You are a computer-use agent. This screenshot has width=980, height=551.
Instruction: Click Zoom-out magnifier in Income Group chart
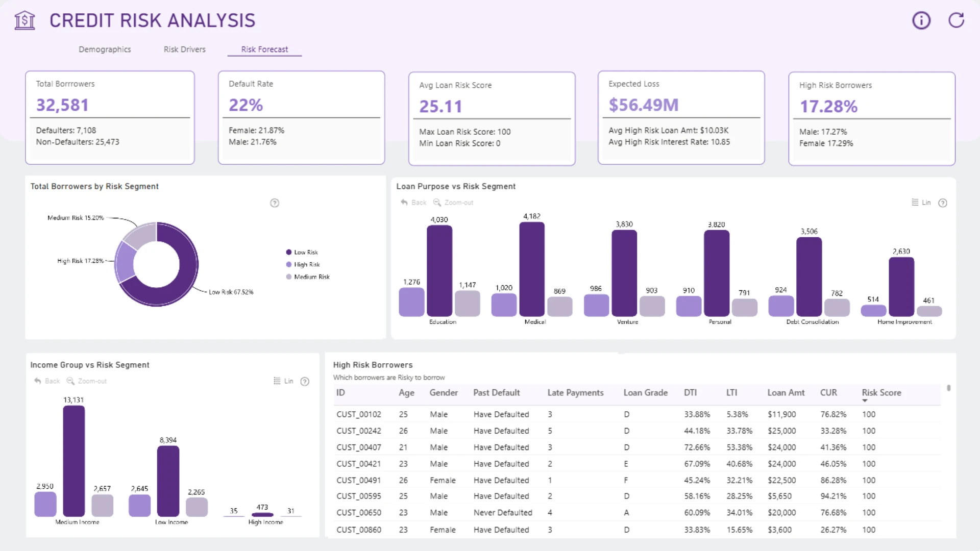point(70,381)
